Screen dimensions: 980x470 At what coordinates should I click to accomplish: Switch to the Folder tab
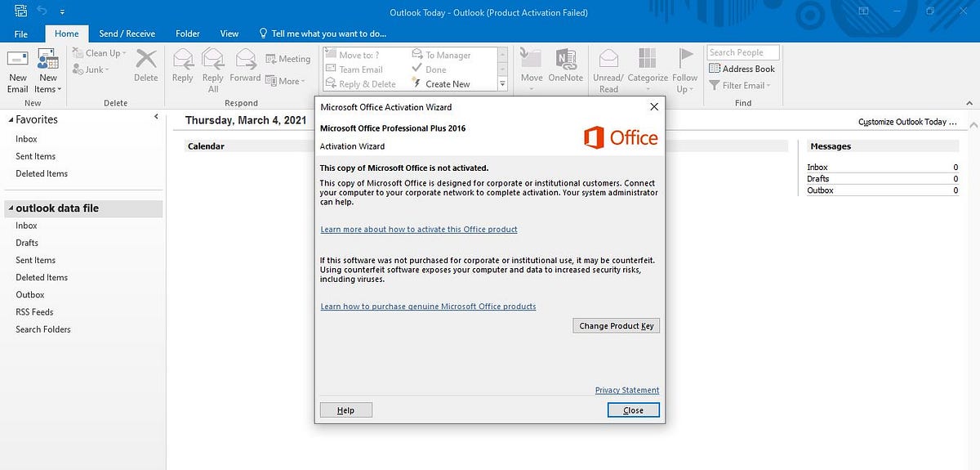188,34
